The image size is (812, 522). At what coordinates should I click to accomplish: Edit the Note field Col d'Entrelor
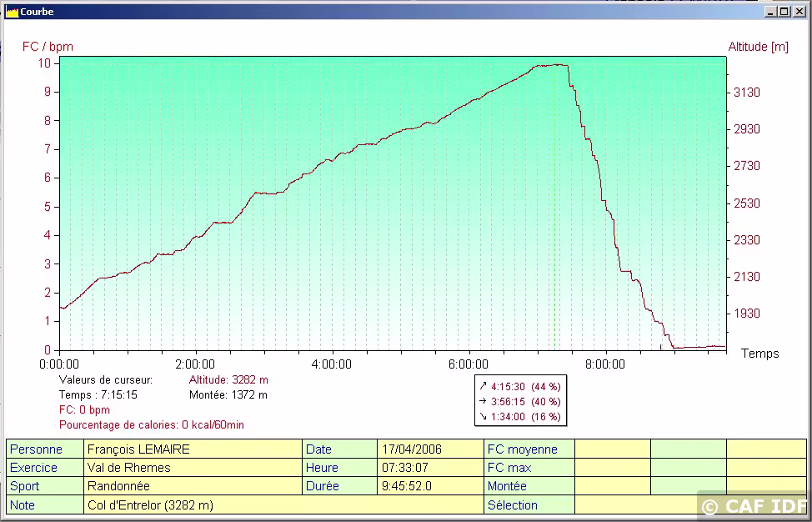pos(283,504)
